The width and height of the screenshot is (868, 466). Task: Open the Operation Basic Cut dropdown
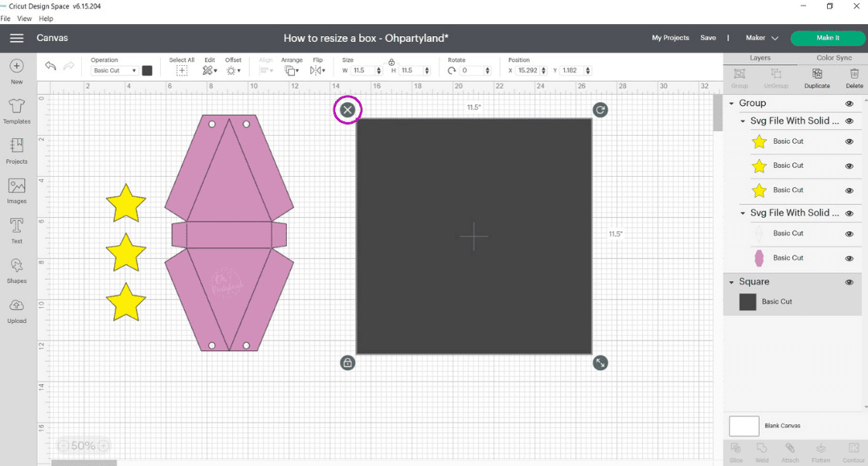pyautogui.click(x=114, y=70)
